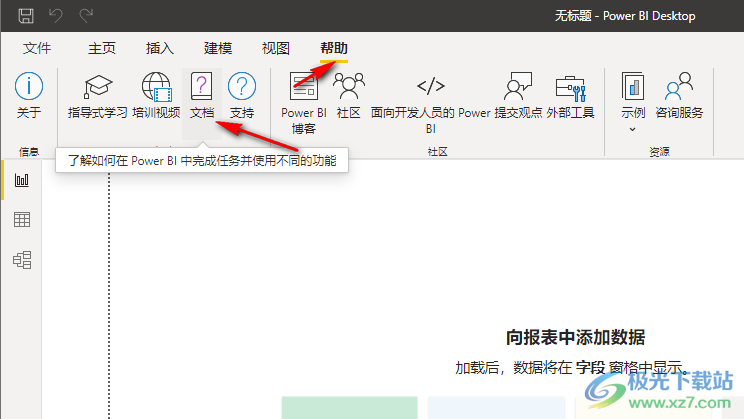Select the 帮助 Help tab
This screenshot has width=744, height=419.
pos(334,48)
